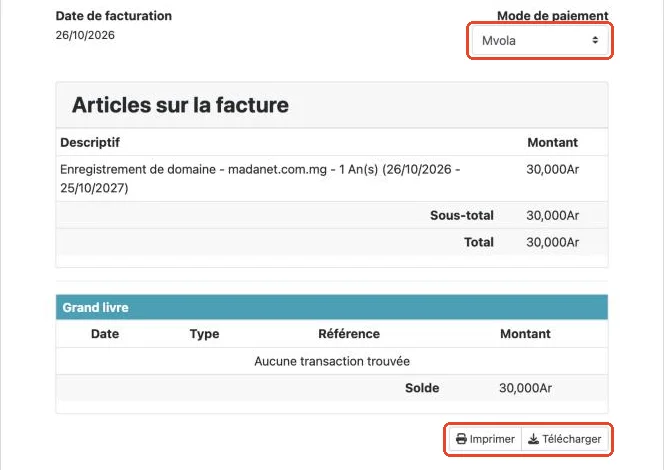Screen dimensions: 664x470
Task: Click the Date column header in Grand livre
Action: pos(105,334)
